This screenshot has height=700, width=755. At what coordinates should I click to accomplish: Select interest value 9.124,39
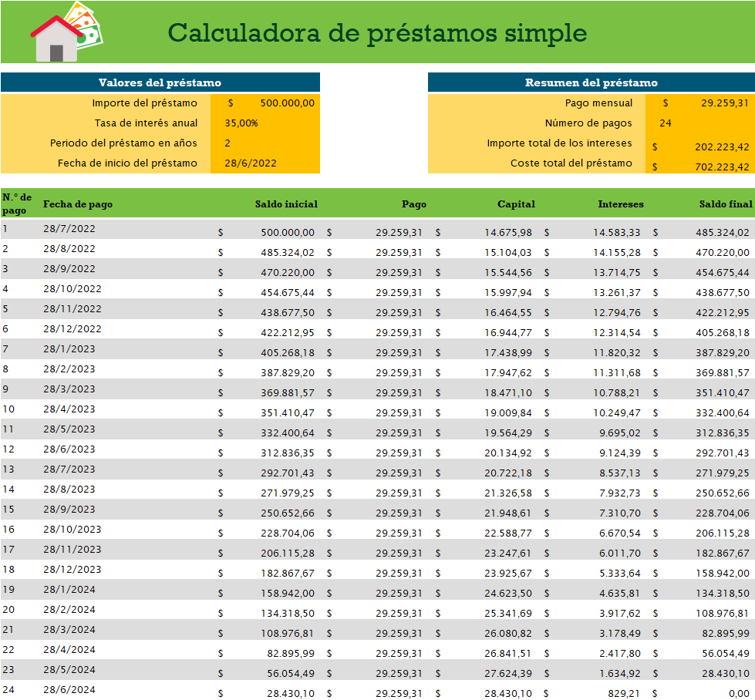click(x=620, y=453)
